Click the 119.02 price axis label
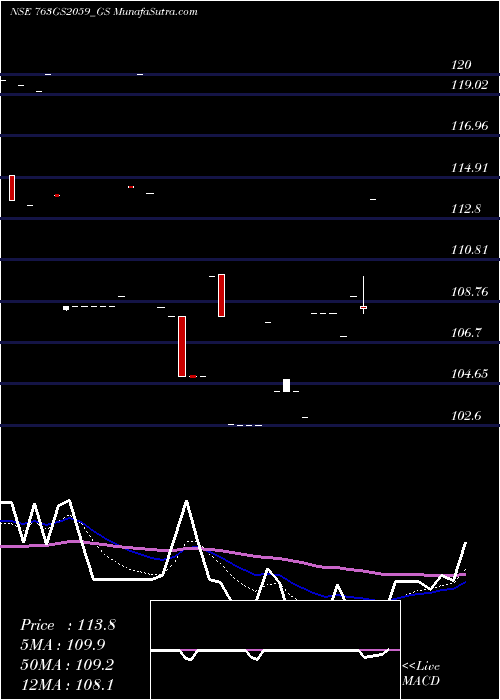500x700 pixels. 469,85
